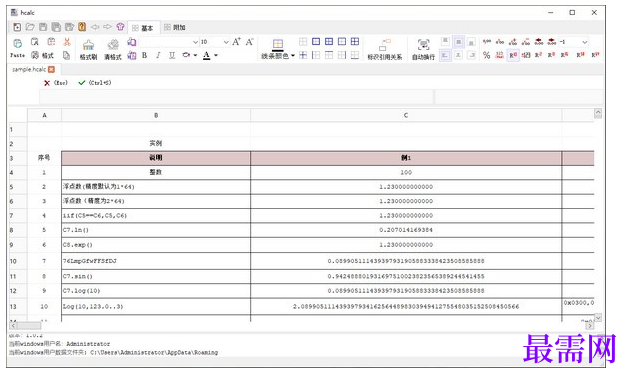The height and width of the screenshot is (380, 635).
Task: Open the 线条颜色 dropdown arrow
Action: pyautogui.click(x=293, y=56)
